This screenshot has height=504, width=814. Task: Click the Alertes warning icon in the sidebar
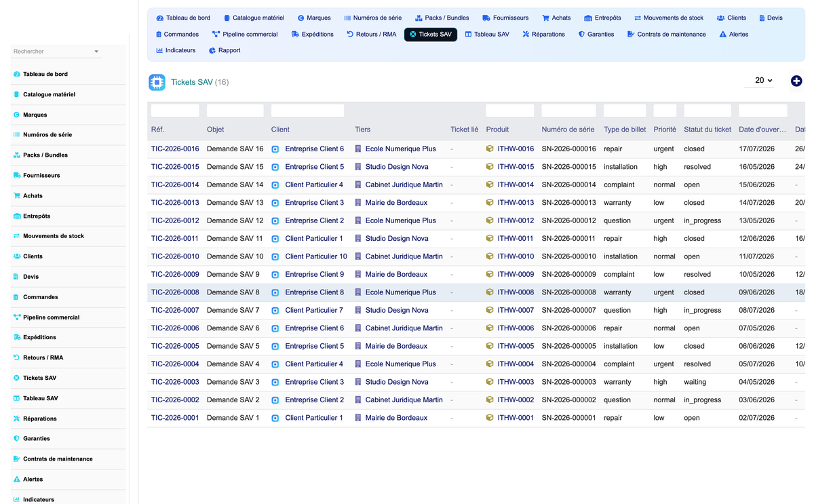click(x=17, y=479)
